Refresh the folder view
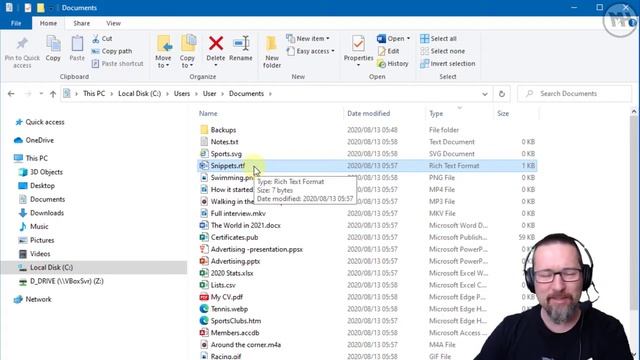 point(502,94)
